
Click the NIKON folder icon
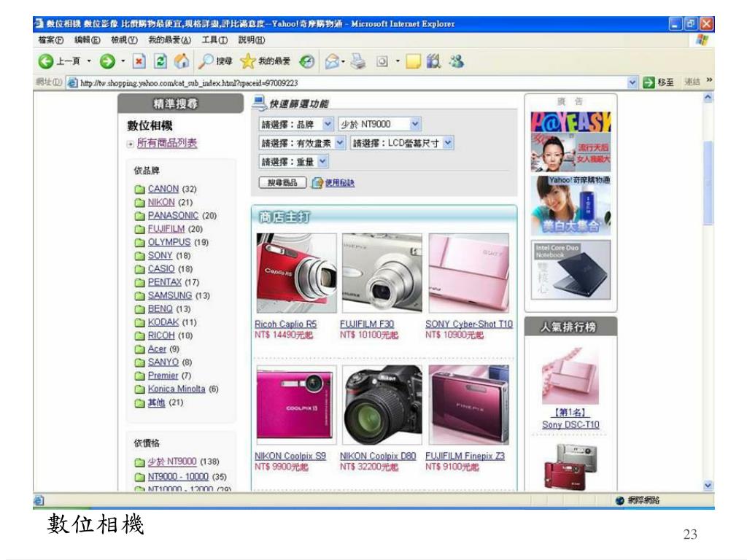(139, 203)
